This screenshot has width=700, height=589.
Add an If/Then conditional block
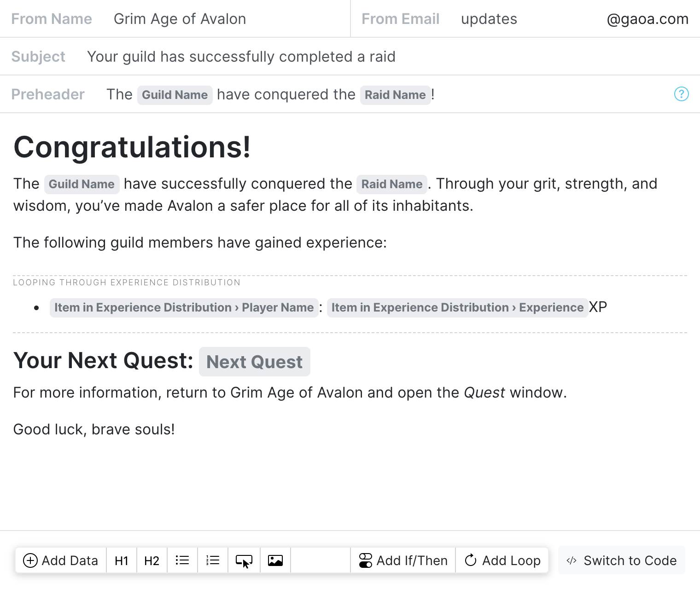coord(403,560)
